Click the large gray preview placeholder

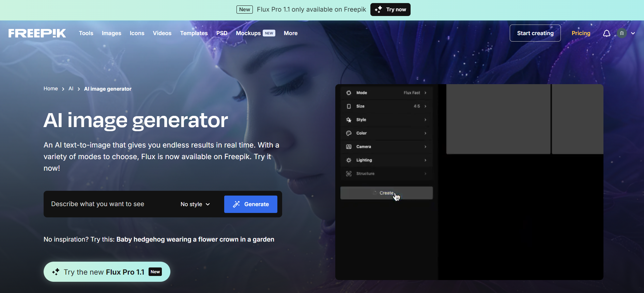[498, 119]
